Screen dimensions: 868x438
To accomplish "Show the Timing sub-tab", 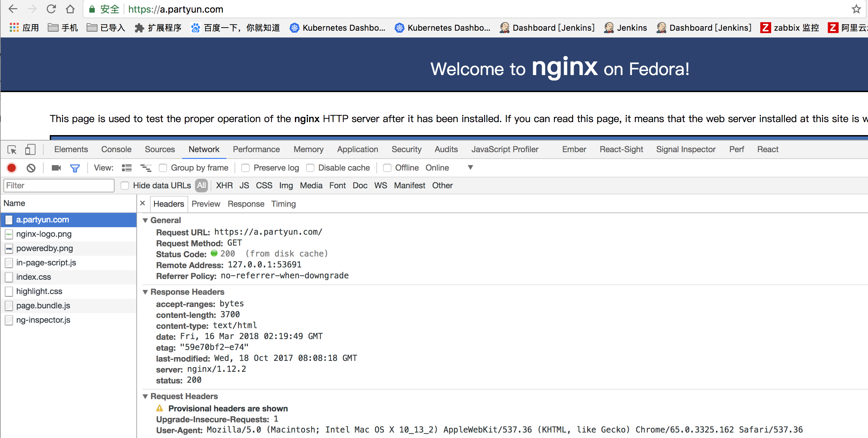I will (284, 204).
